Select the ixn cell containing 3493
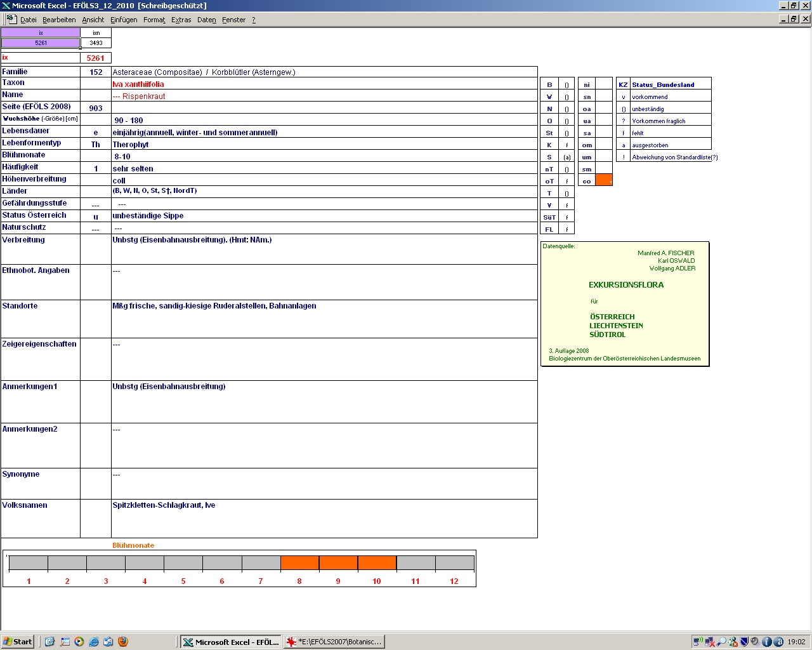 pyautogui.click(x=96, y=43)
